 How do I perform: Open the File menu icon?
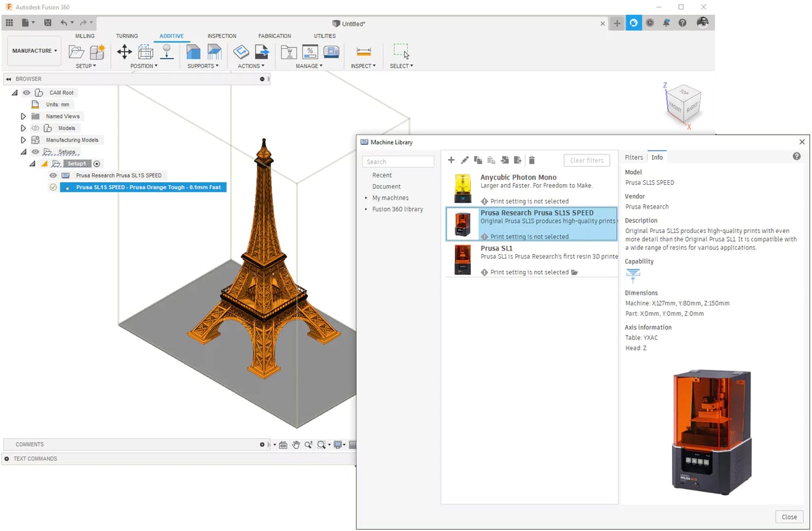click(27, 22)
